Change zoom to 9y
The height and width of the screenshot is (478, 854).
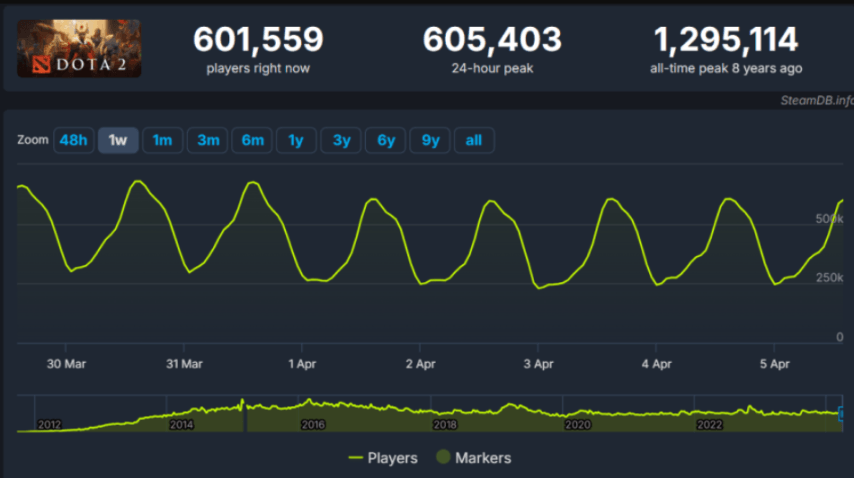pos(430,140)
